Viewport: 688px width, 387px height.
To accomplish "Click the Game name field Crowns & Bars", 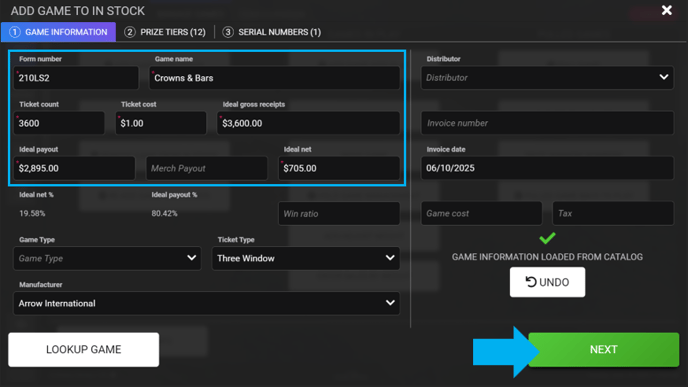I will coord(274,78).
